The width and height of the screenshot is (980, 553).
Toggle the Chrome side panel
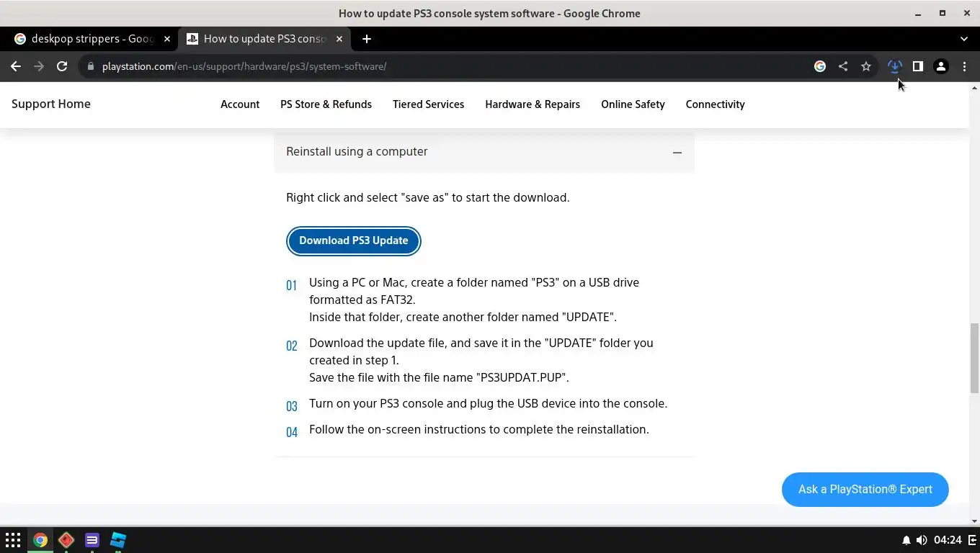[x=918, y=66]
